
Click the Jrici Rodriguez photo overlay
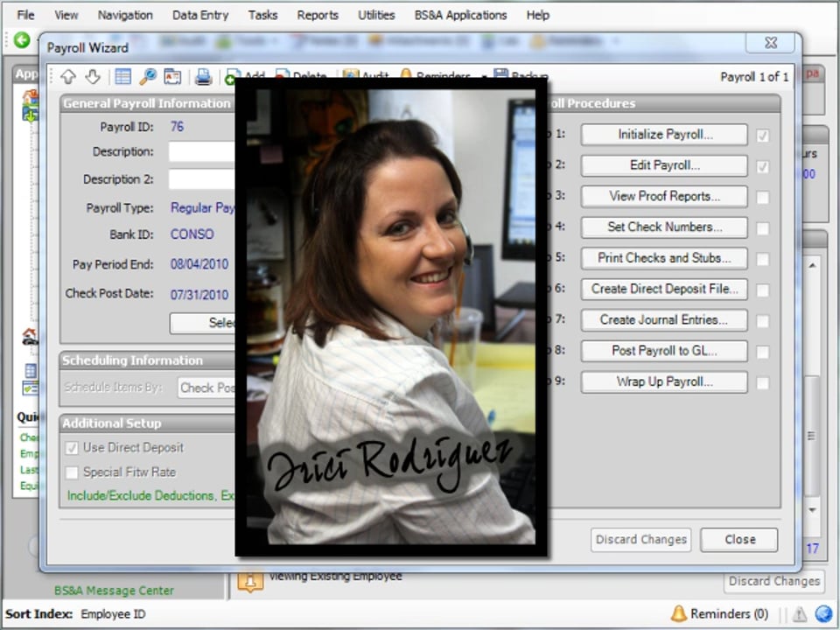[x=391, y=317]
